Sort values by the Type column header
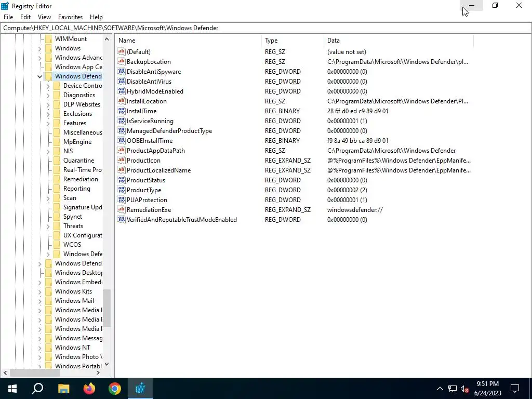Screen dimensions: 532x399 (293, 41)
